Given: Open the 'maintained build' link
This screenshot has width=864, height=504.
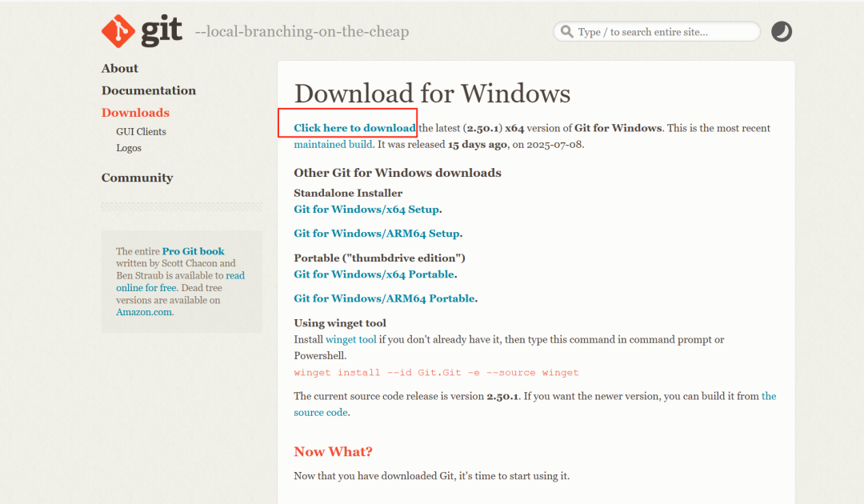Looking at the screenshot, I should [334, 144].
